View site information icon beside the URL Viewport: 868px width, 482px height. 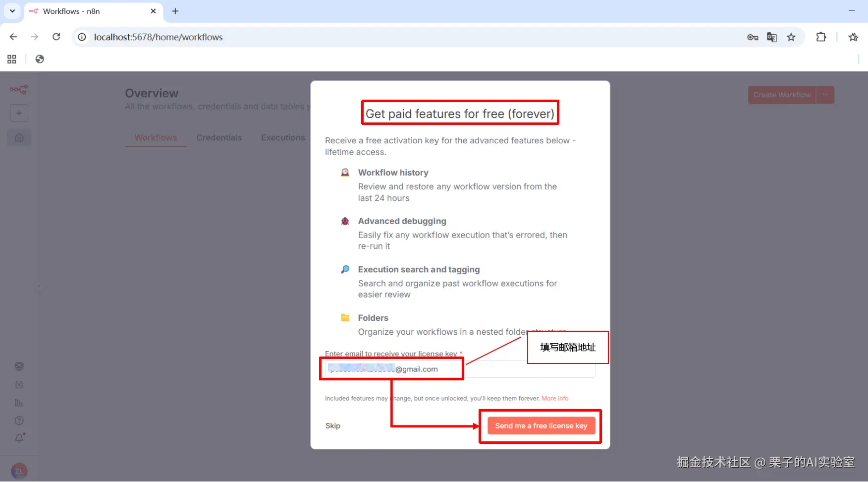coord(82,37)
